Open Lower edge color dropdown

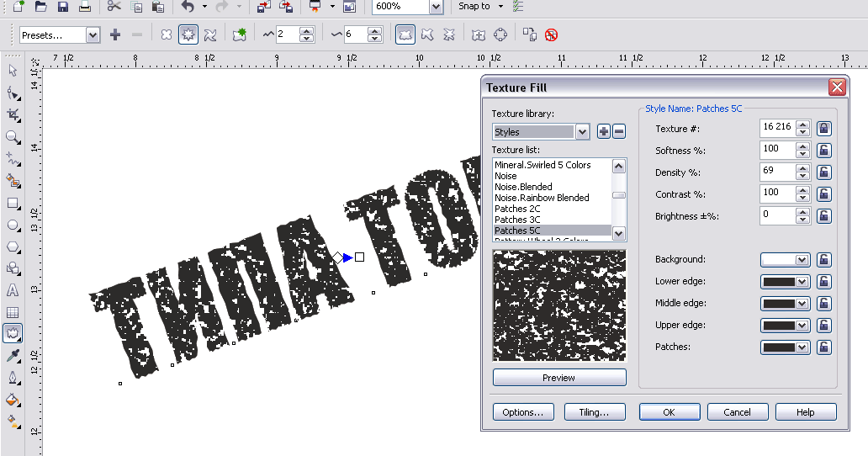[801, 282]
